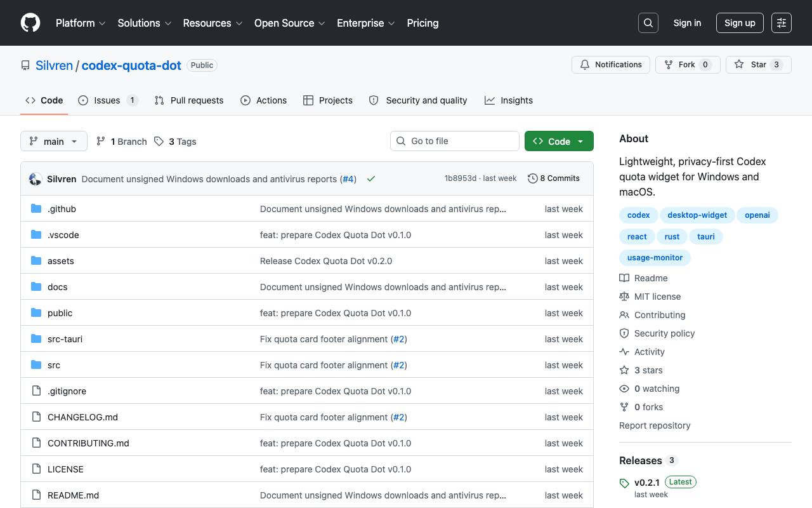Open the .github folder
Viewport: 812px width, 508px height.
pyautogui.click(x=62, y=209)
